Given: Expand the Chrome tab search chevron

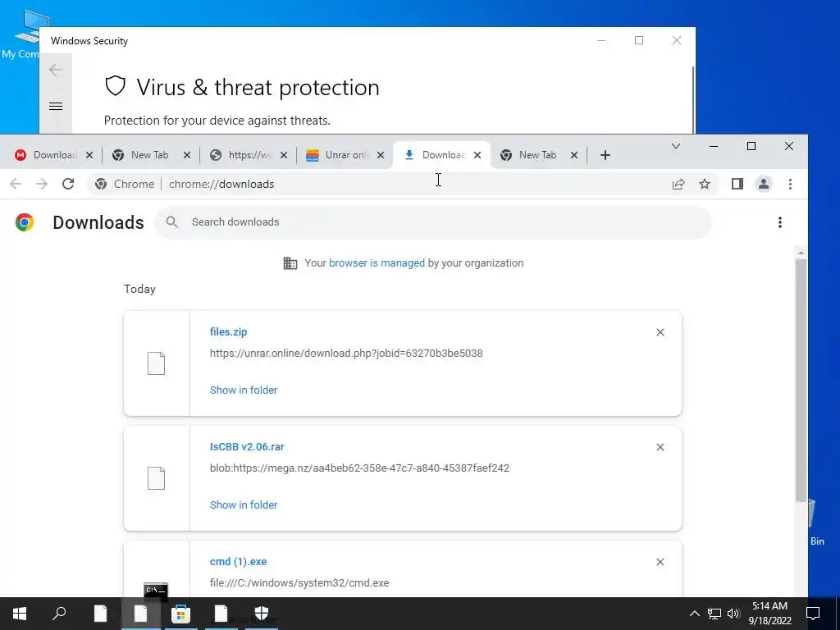Looking at the screenshot, I should click(x=676, y=146).
